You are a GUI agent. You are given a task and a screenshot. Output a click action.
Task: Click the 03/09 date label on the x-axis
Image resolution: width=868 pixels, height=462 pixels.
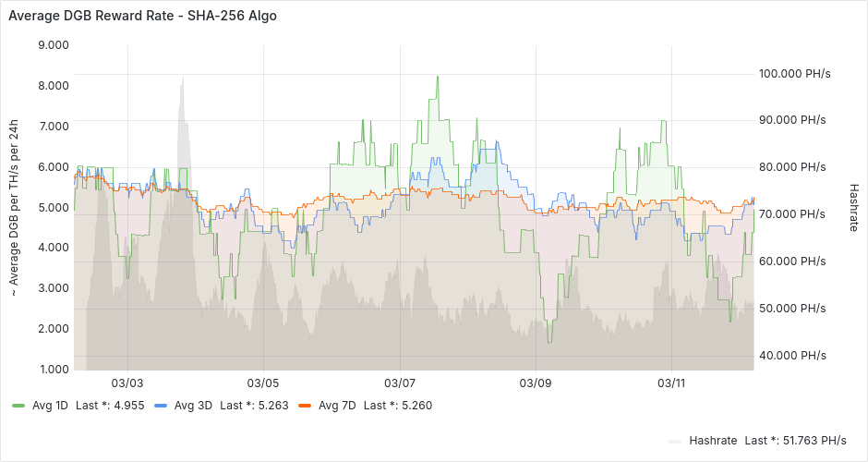(536, 383)
